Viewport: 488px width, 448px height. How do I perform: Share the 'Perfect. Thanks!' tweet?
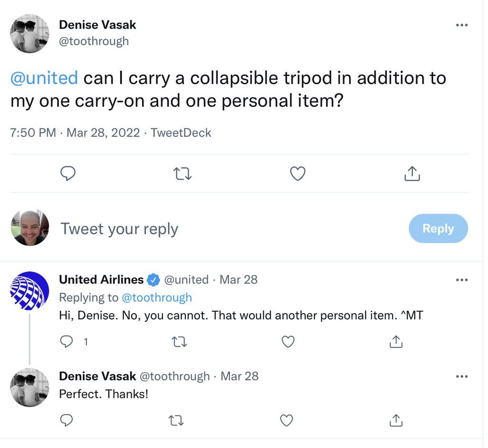coord(396,420)
